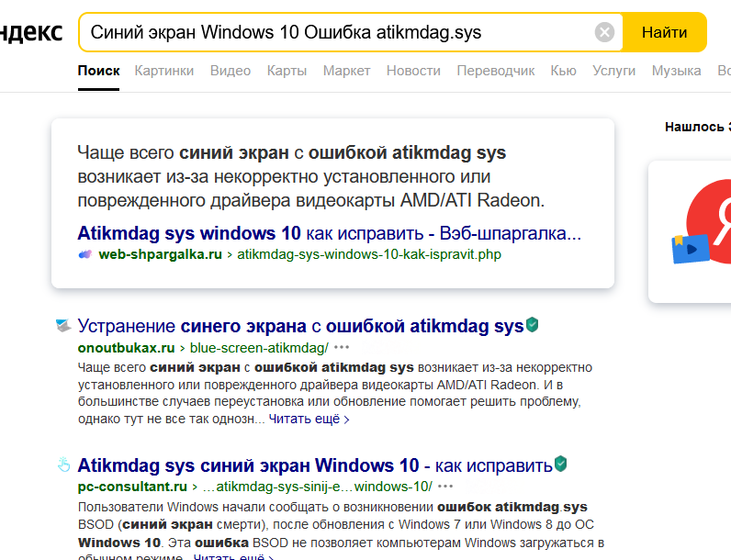Click the featured answer text about AMD/ATI Radeon
731x560 pixels.
tap(311, 176)
